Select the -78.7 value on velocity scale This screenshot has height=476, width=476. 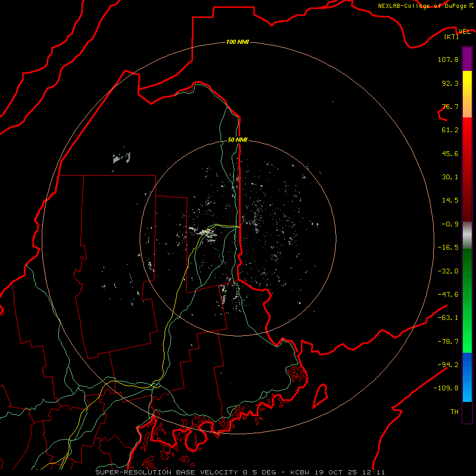[x=448, y=342]
